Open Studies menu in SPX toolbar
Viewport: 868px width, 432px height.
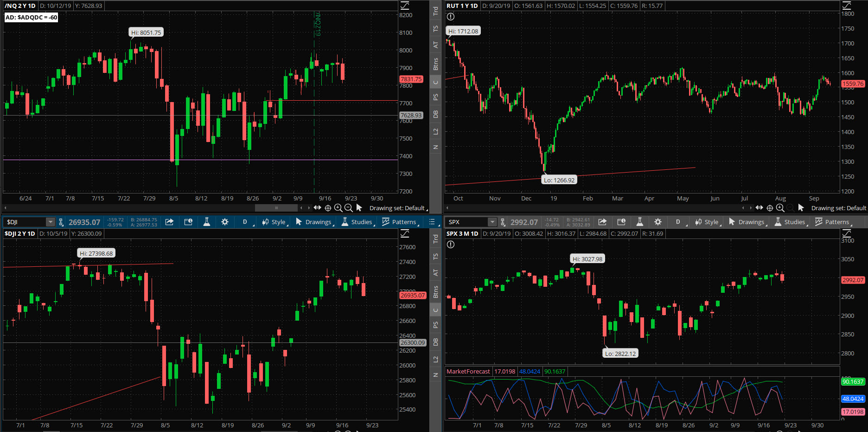791,222
